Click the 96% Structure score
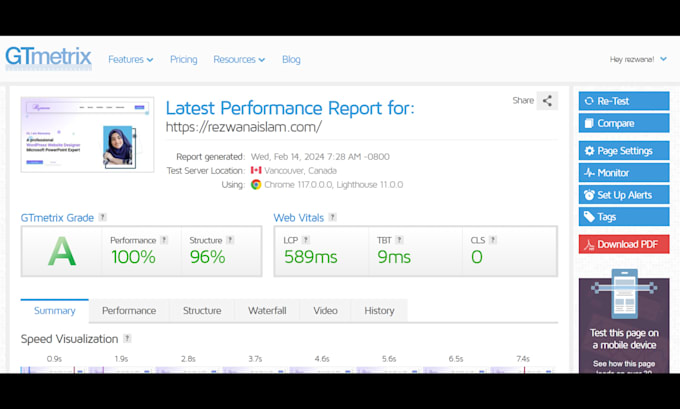Image resolution: width=680 pixels, height=409 pixels. [207, 257]
